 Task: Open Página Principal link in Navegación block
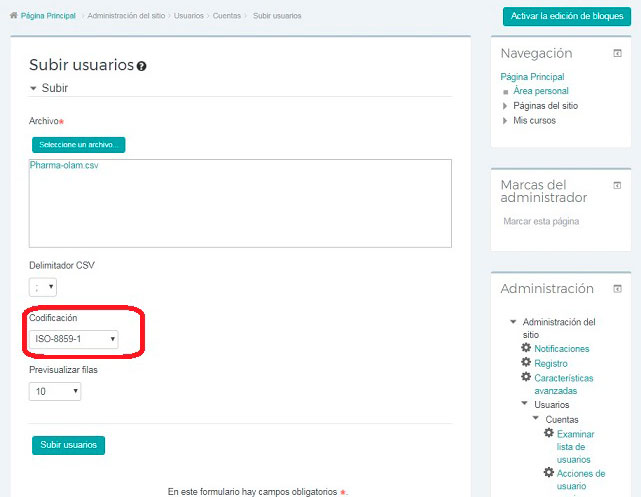tap(532, 77)
